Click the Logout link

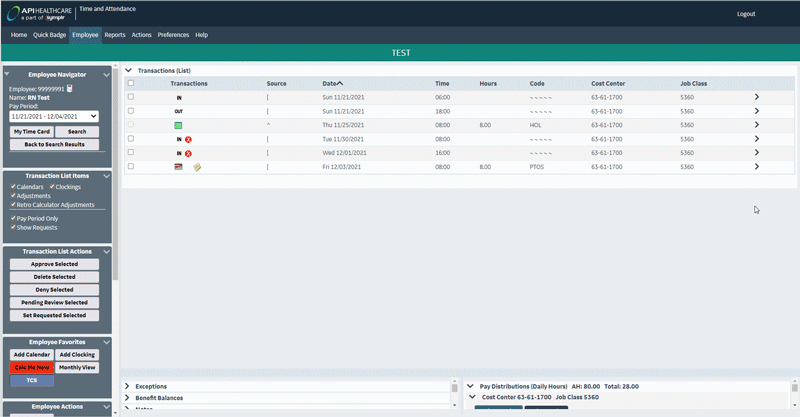coord(746,14)
